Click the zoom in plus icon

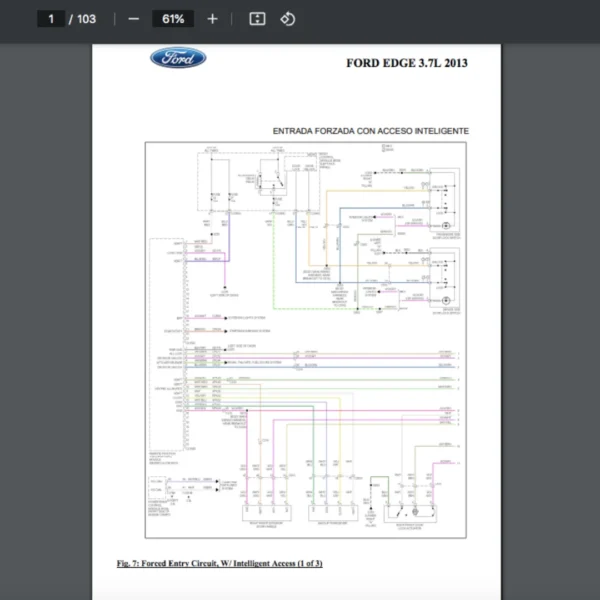pos(212,19)
